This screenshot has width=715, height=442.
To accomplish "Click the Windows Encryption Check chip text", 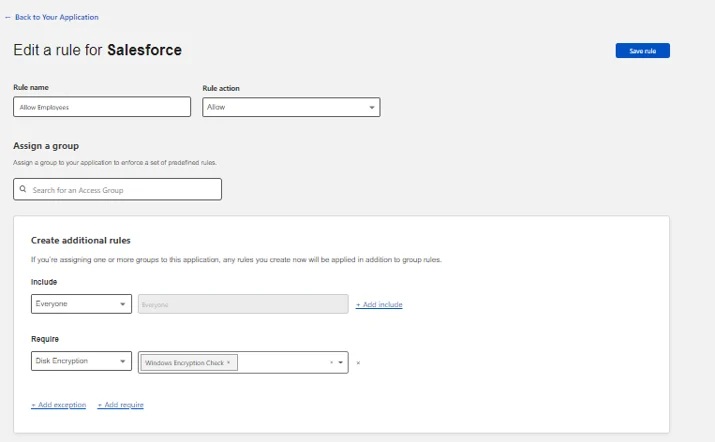I will [184, 363].
